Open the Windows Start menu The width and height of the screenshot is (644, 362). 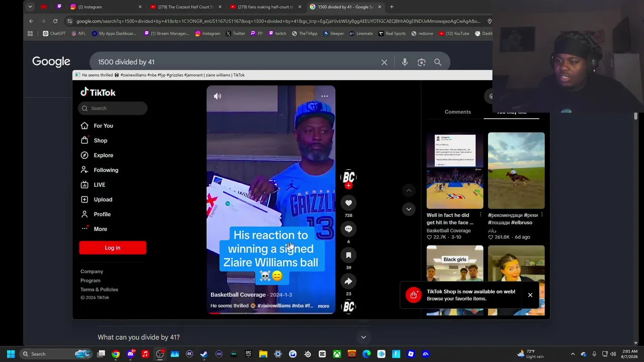[x=11, y=354]
